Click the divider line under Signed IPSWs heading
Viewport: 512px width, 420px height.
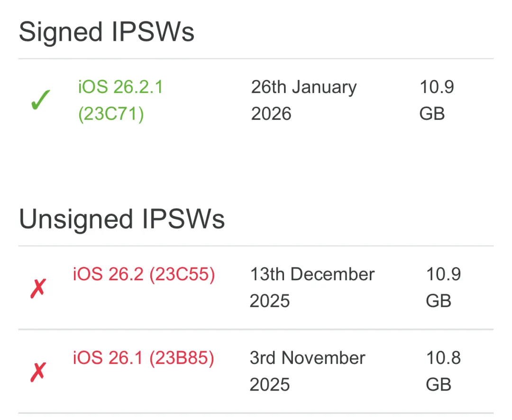click(256, 59)
